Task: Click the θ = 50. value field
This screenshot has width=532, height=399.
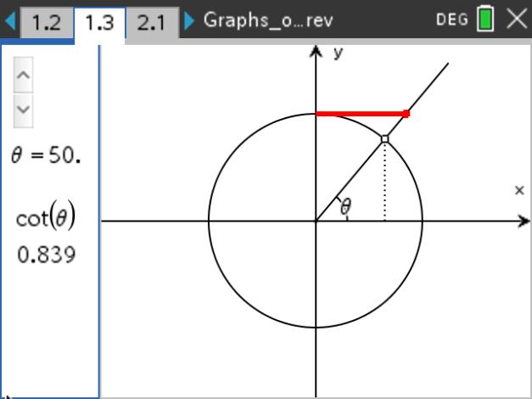Action: (46, 157)
